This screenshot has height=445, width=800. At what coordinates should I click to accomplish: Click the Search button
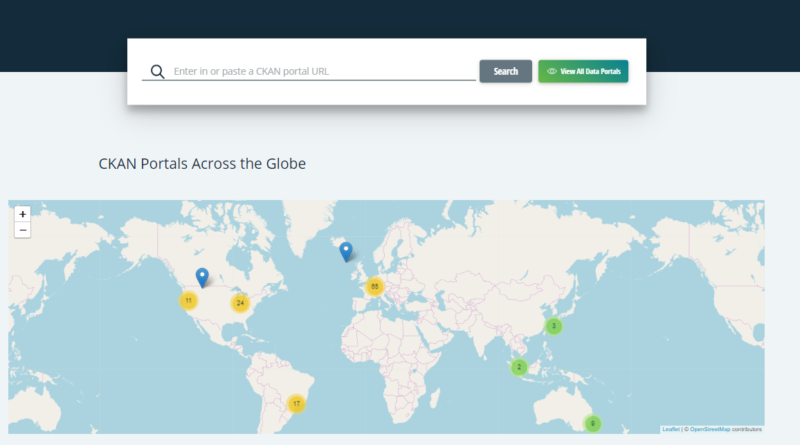(x=506, y=71)
